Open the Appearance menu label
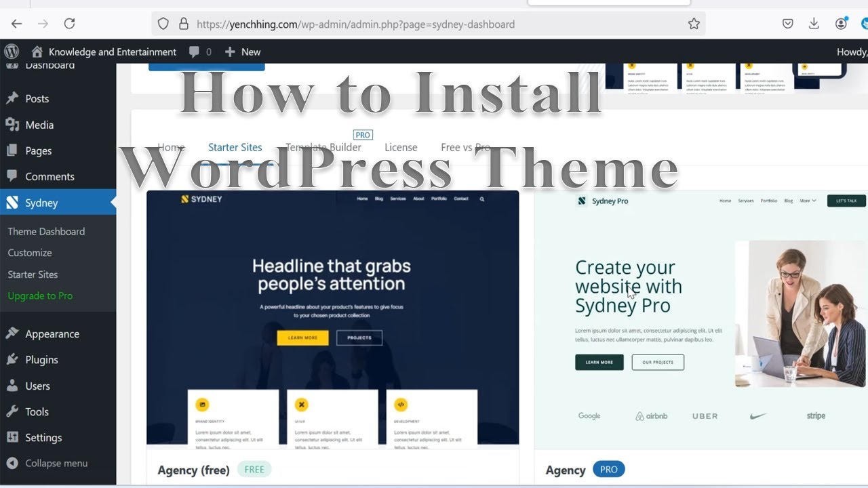The height and width of the screenshot is (488, 868). point(52,333)
